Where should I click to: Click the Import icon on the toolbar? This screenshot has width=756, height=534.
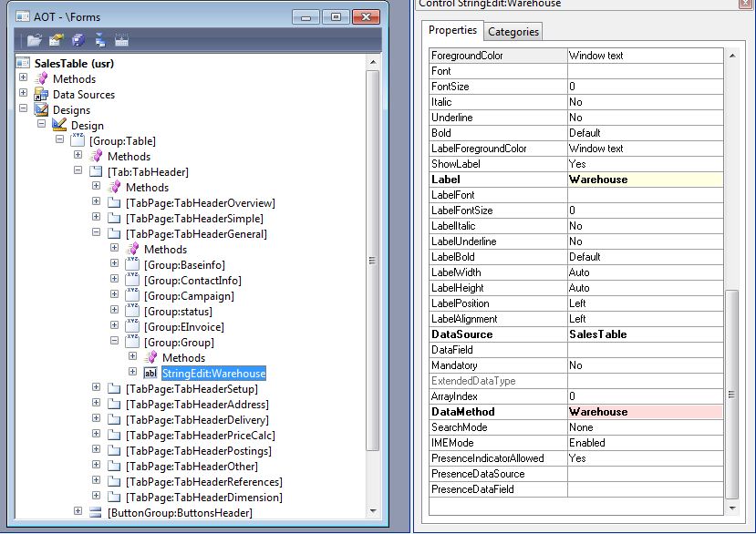(102, 38)
